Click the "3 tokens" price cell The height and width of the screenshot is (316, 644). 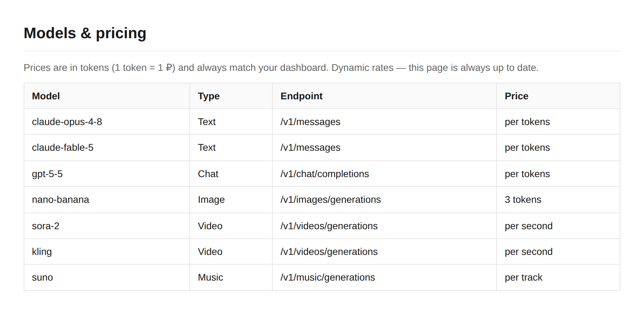[x=558, y=200]
